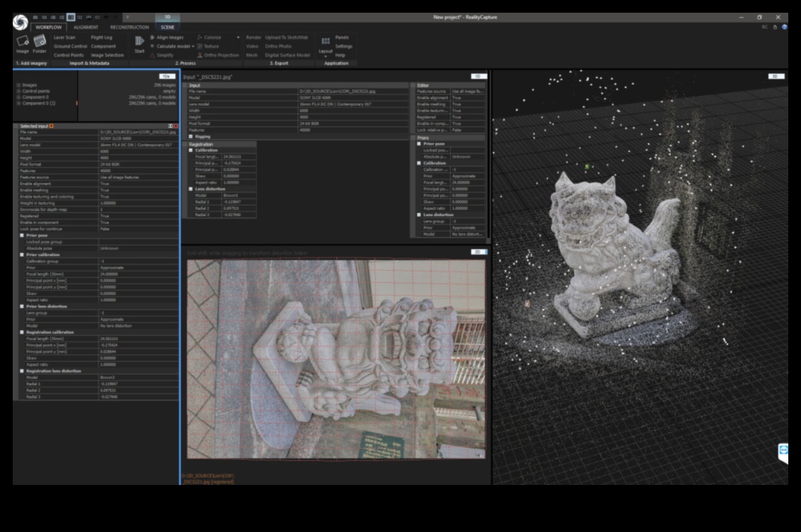
Task: Click the Render export button
Action: tap(252, 38)
